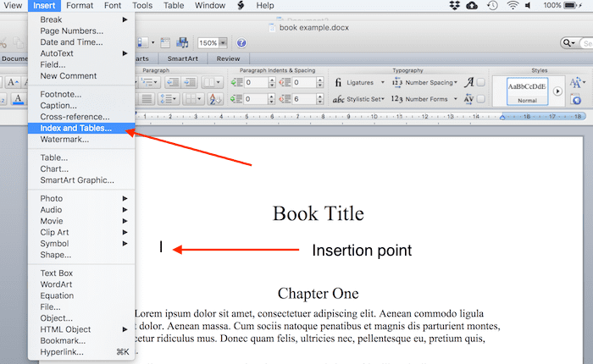
Task: Click the Increase Font Size icon
Action: click(x=13, y=82)
